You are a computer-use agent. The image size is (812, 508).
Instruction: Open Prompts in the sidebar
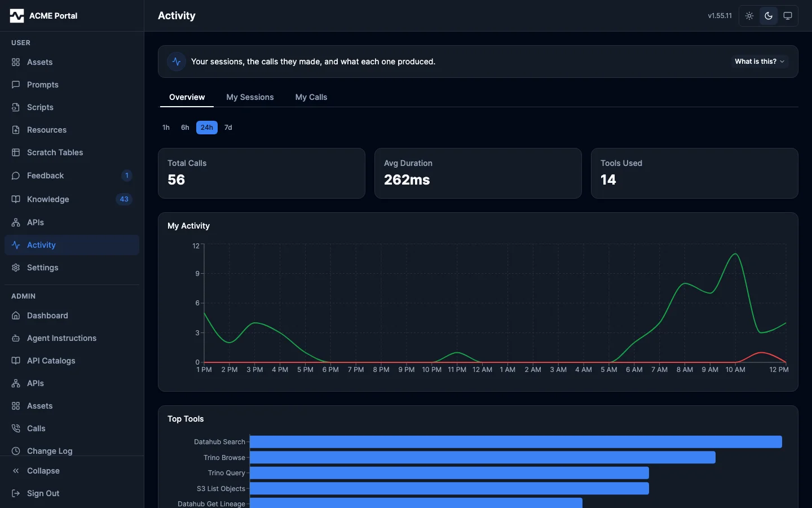[72, 85]
